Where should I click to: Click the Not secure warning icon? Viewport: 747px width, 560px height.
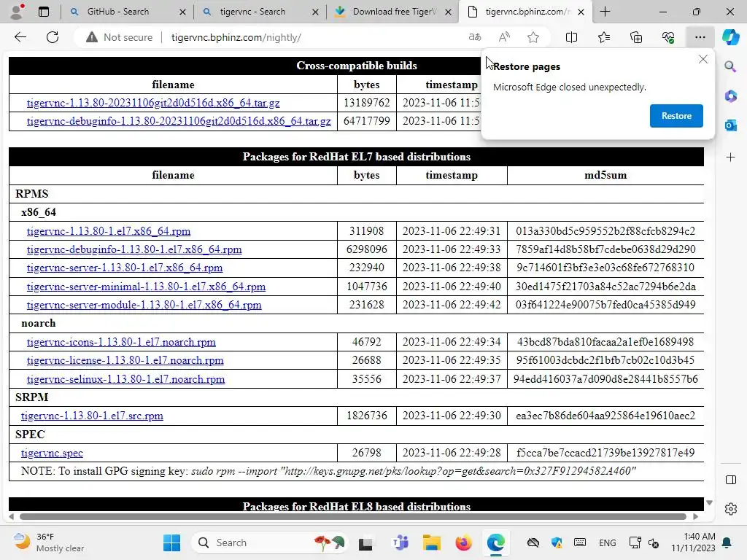coord(92,37)
